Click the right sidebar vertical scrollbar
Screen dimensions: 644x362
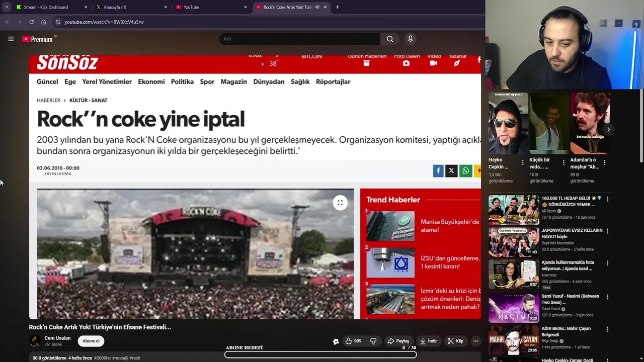click(641, 126)
